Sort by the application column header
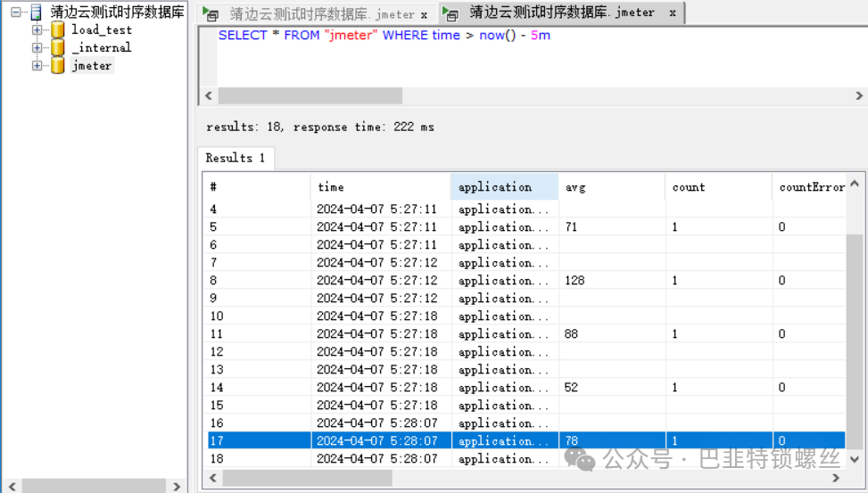 (x=504, y=187)
